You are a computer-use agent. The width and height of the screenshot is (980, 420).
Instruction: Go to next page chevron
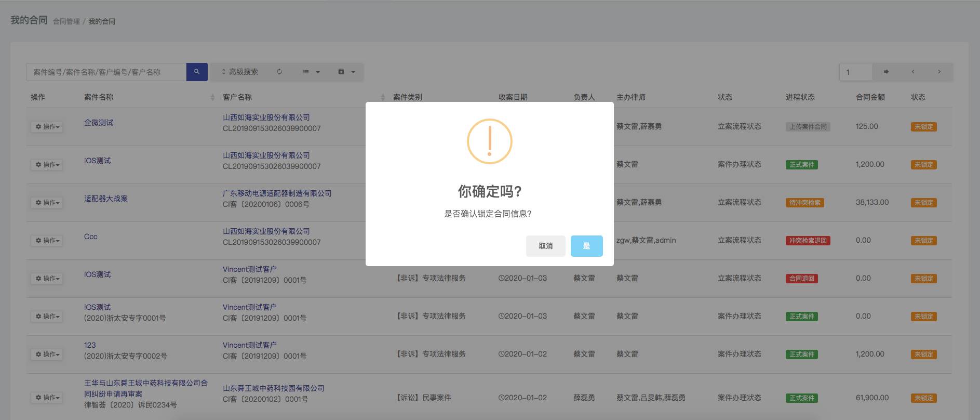coord(939,72)
